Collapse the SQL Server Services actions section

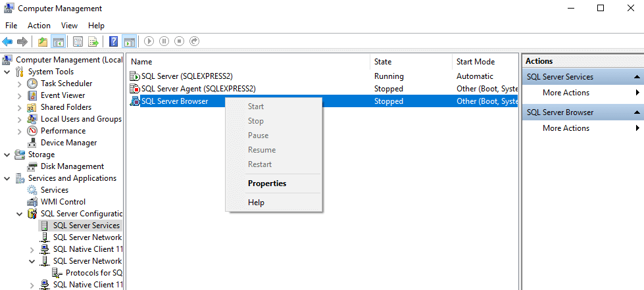click(637, 77)
